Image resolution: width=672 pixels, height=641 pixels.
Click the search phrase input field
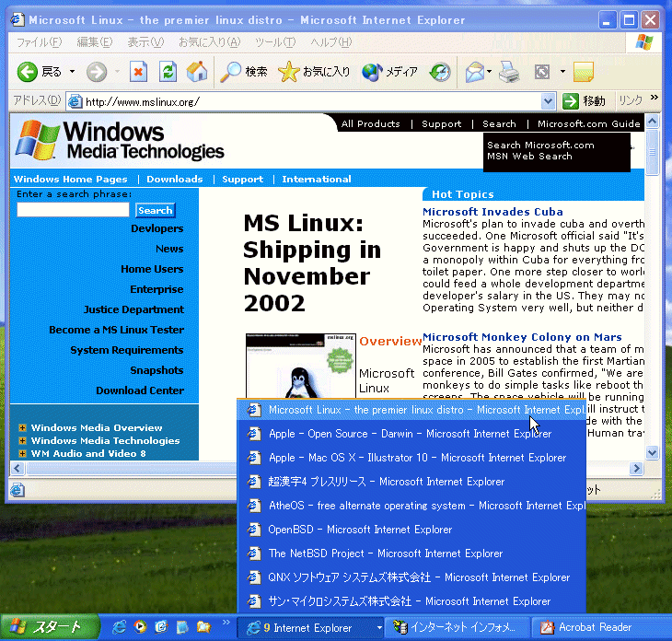73,210
